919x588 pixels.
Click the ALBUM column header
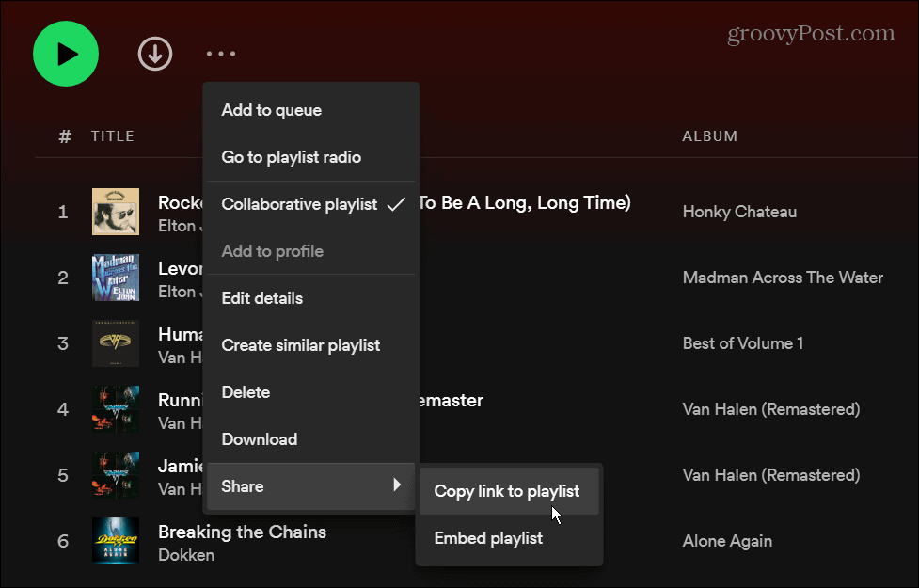[710, 135]
